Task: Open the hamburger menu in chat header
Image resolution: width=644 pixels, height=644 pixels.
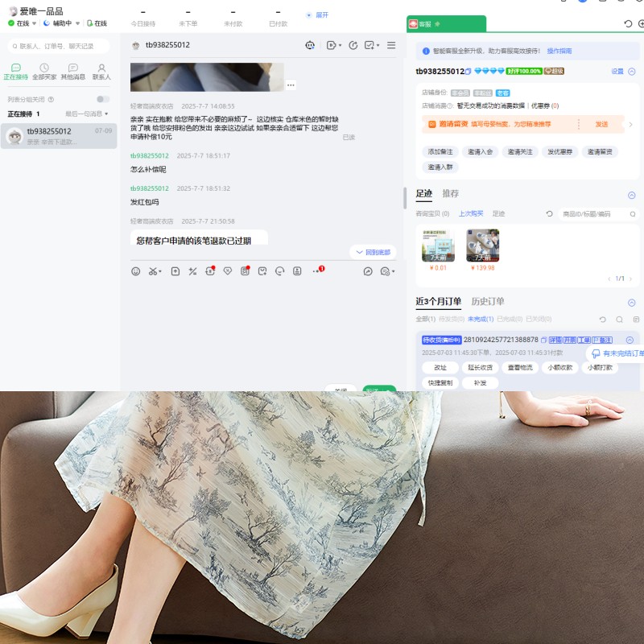Action: [x=391, y=45]
